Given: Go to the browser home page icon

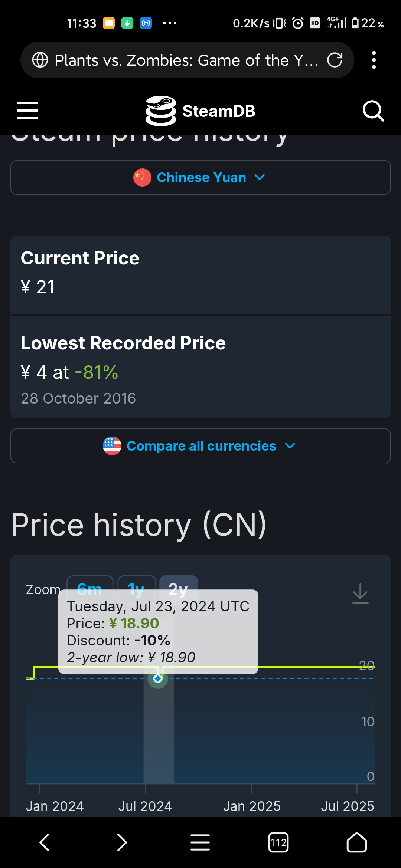Looking at the screenshot, I should [356, 842].
